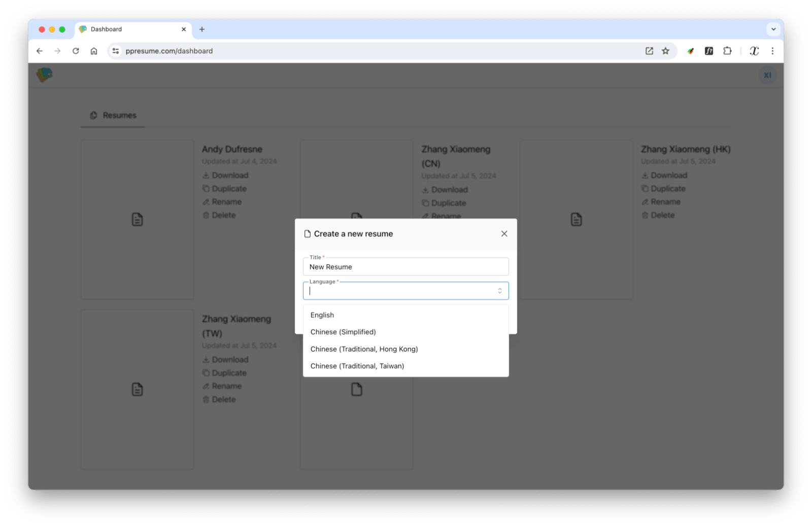Image resolution: width=812 pixels, height=527 pixels.
Task: Click the Language combo box chevron
Action: coord(499,291)
